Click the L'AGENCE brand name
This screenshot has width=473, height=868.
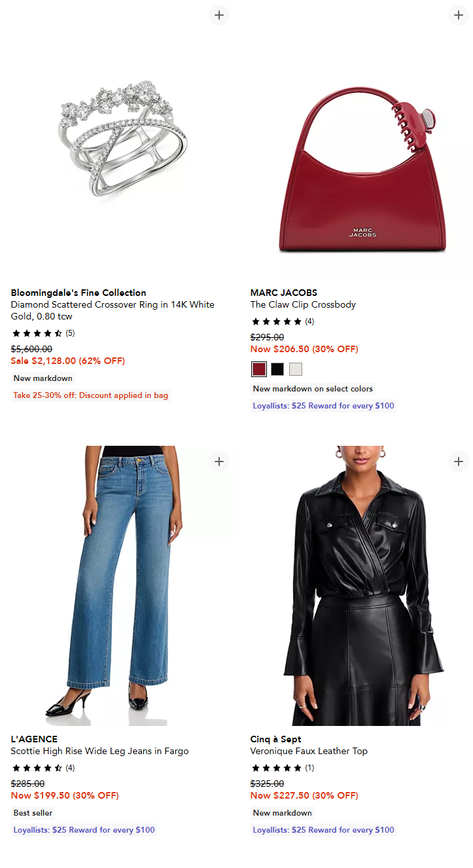[x=34, y=739]
